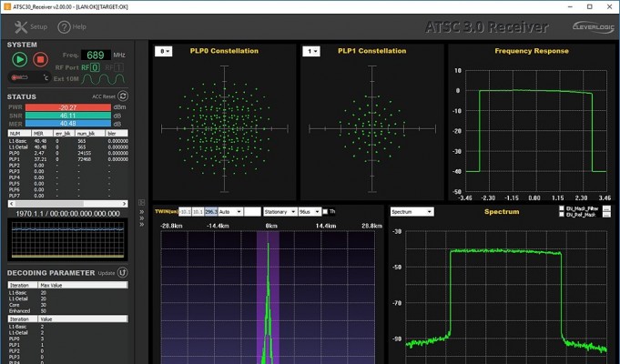Image resolution: width=620 pixels, height=364 pixels.
Task: Click the 1970.1.1 timestamp display
Action: (x=67, y=214)
